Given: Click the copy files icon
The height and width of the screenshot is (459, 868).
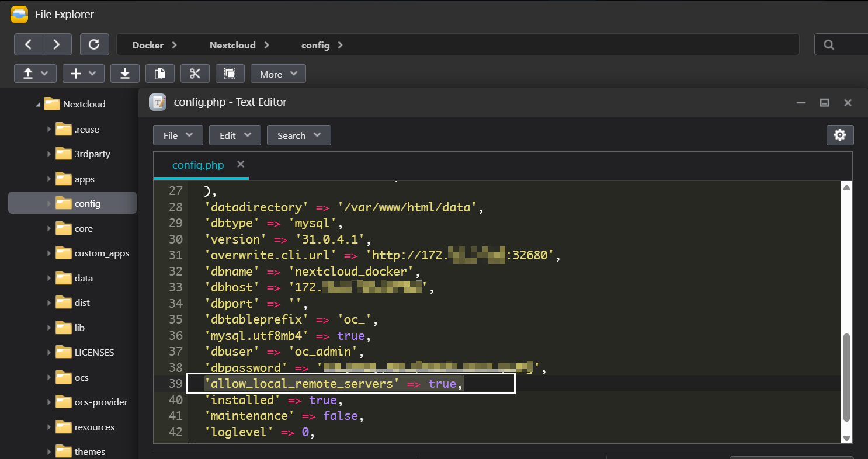Looking at the screenshot, I should 160,74.
